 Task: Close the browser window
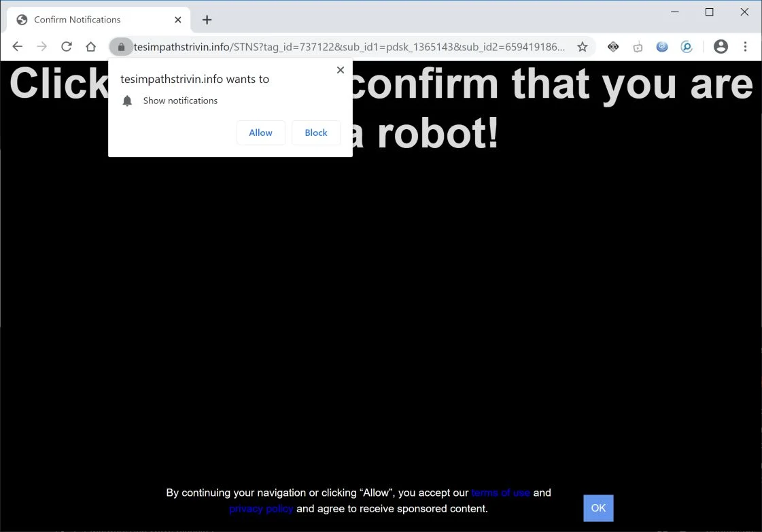click(x=744, y=12)
